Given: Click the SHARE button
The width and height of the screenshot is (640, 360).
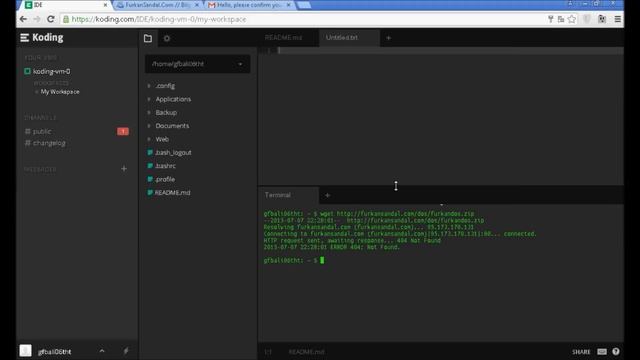Looking at the screenshot, I should (581, 352).
